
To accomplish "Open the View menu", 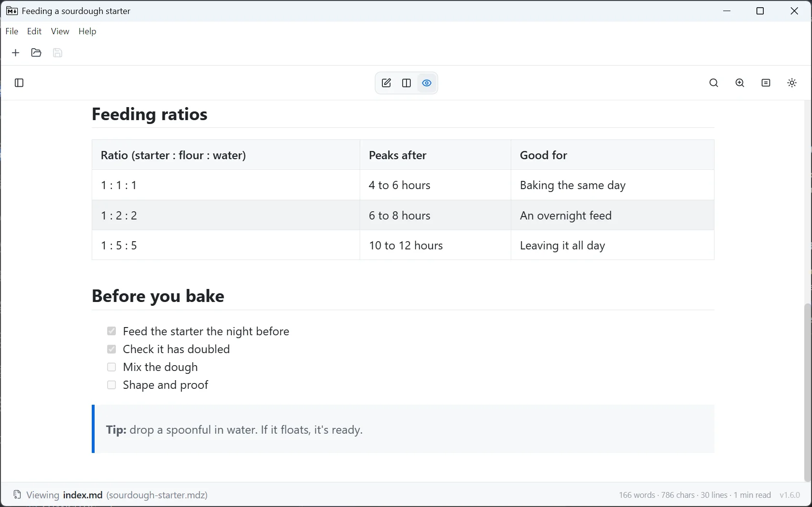I will click(60, 31).
